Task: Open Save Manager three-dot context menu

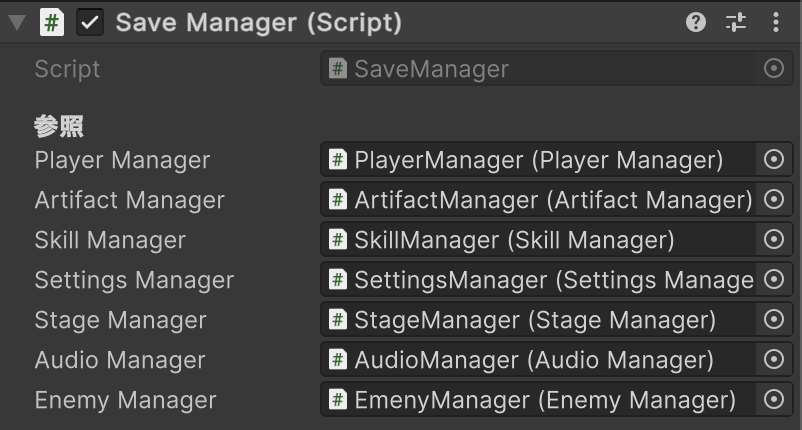Action: pos(776,22)
